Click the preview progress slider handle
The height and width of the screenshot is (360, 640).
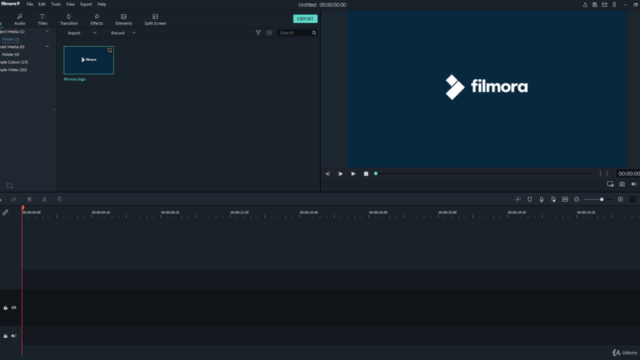(x=376, y=173)
